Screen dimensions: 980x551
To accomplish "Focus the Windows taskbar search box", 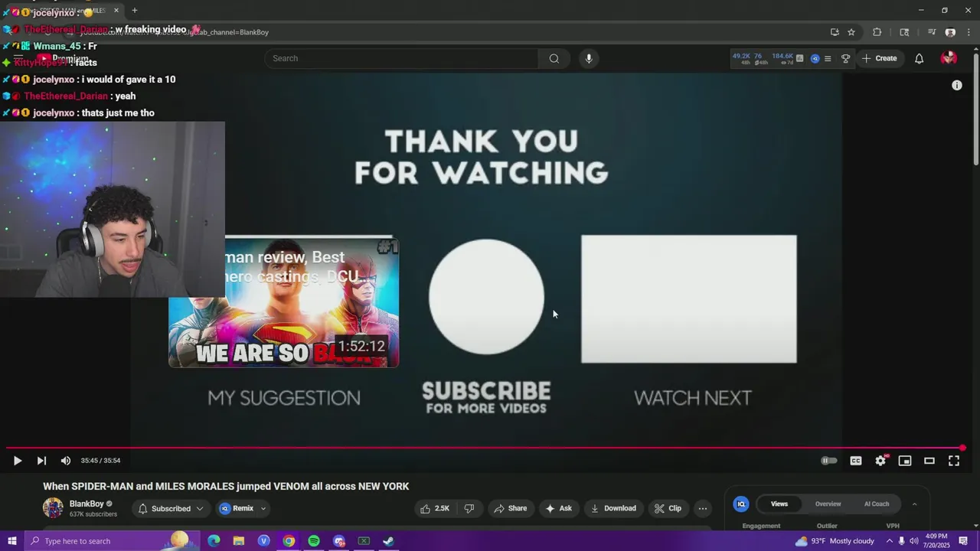I will click(x=112, y=541).
